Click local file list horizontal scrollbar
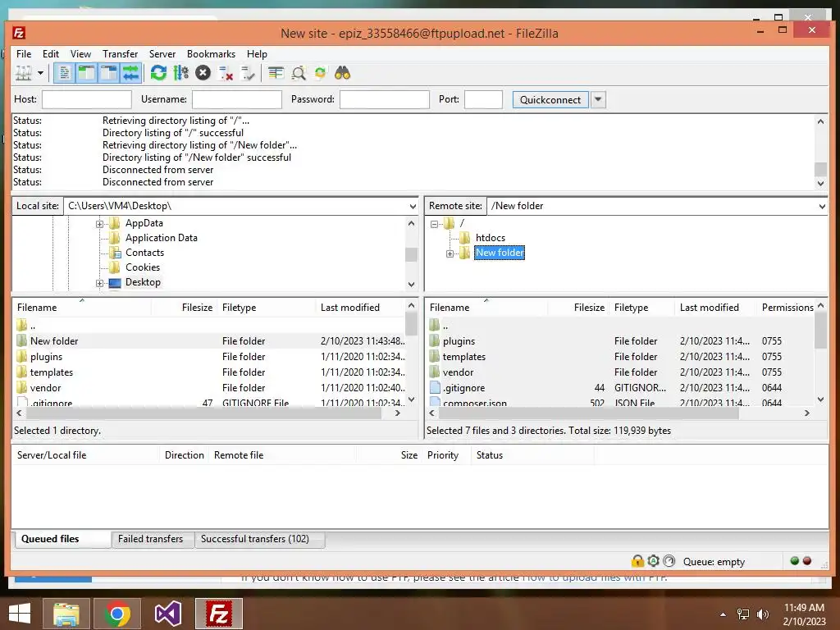The width and height of the screenshot is (840, 630). 203,413
